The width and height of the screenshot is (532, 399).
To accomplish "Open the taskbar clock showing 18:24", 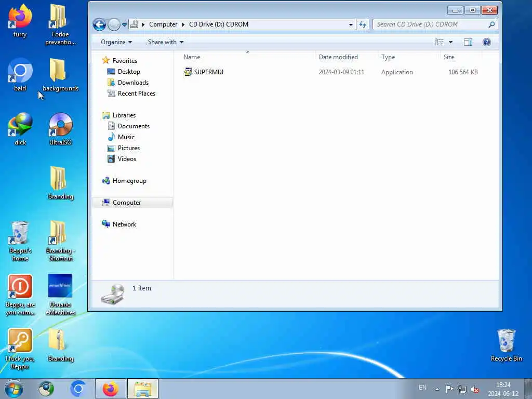I will coord(503,389).
